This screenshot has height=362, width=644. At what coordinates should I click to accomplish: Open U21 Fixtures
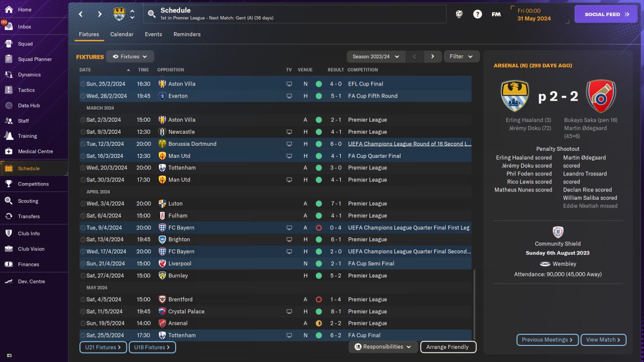coord(103,347)
